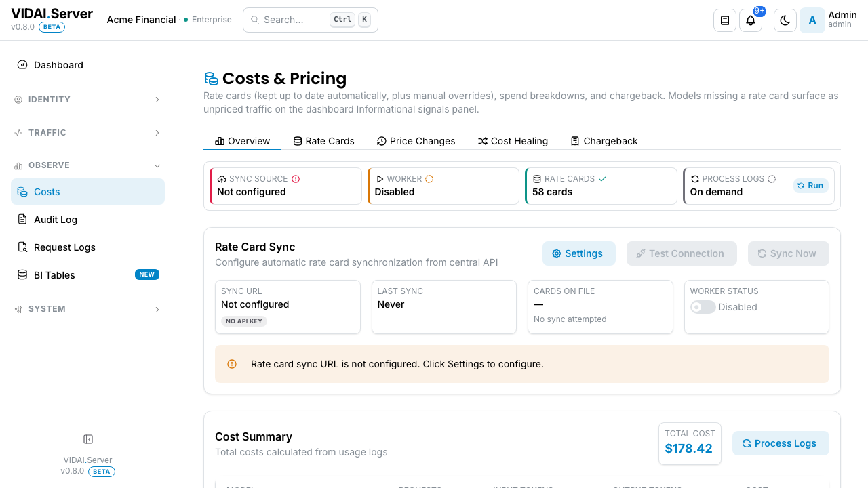Screen dimensions: 868x488
Task: Expand the System sidebar section
Action: (87, 309)
